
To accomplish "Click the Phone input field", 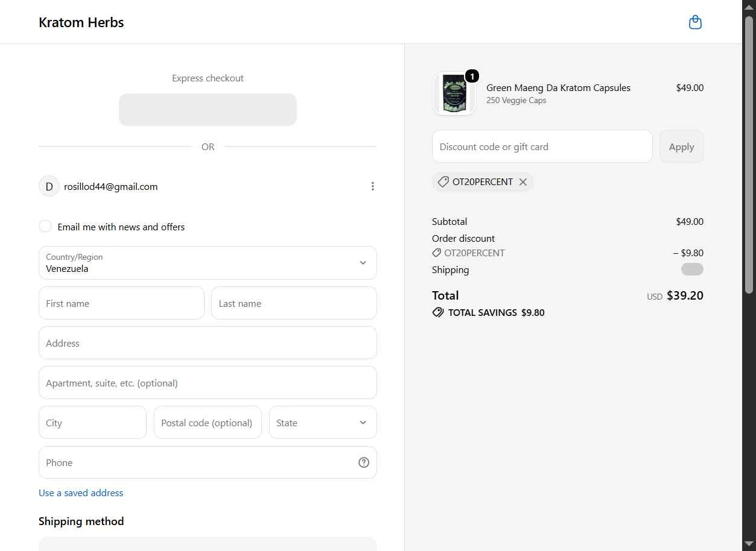I will (x=208, y=462).
